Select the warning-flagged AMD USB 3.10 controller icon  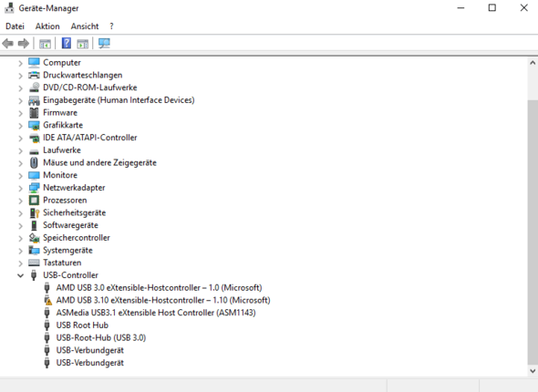[47, 301]
